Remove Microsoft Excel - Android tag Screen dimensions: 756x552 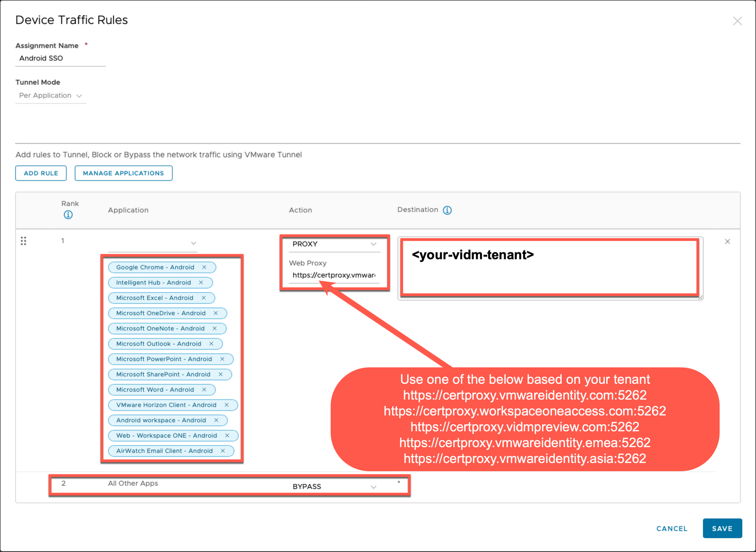click(204, 298)
